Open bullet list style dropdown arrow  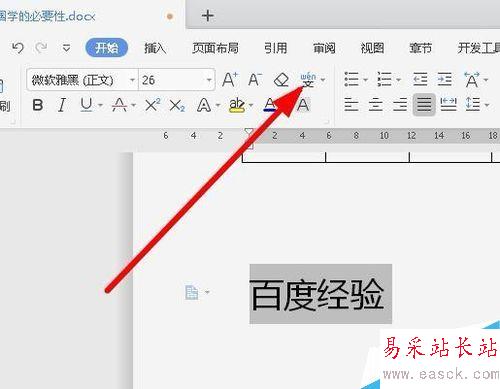pyautogui.click(x=365, y=80)
